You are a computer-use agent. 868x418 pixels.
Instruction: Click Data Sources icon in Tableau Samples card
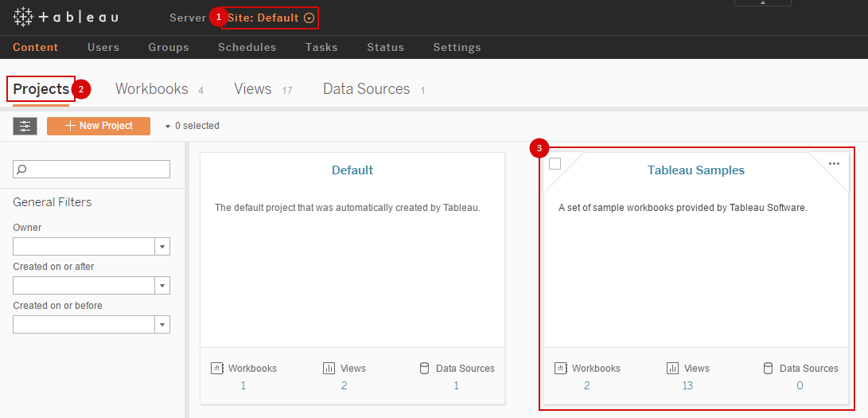(769, 368)
